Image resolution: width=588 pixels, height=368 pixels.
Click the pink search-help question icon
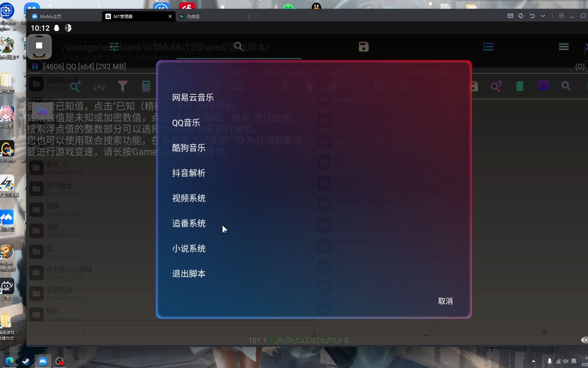coord(496,87)
